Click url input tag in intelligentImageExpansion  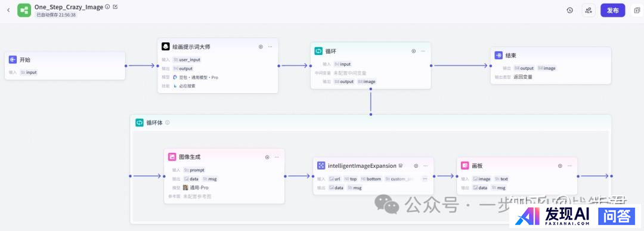tap(335, 179)
